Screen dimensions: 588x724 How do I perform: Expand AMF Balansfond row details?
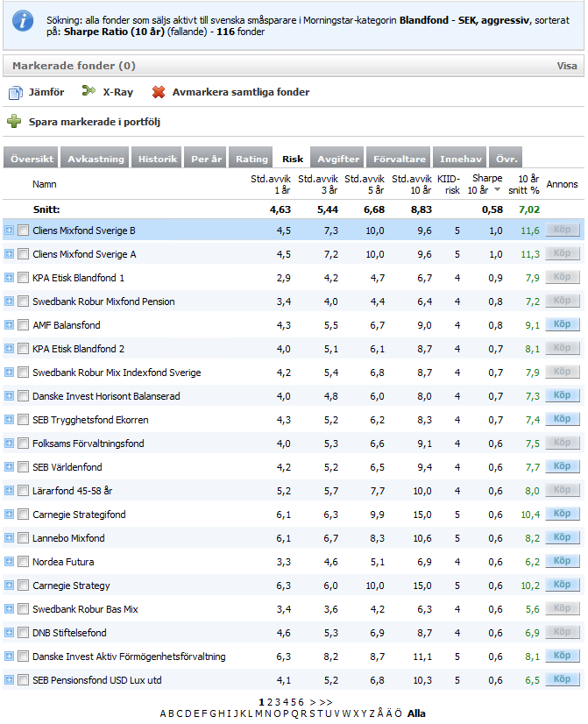pyautogui.click(x=9, y=324)
